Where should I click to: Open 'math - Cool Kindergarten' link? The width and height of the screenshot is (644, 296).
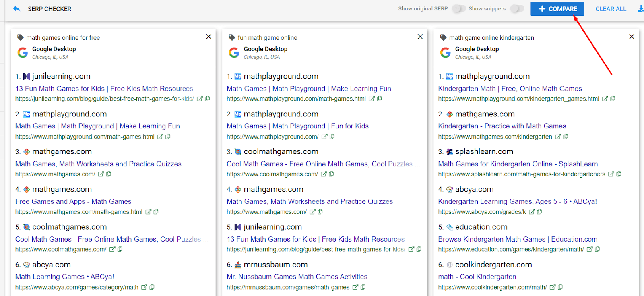(x=477, y=277)
